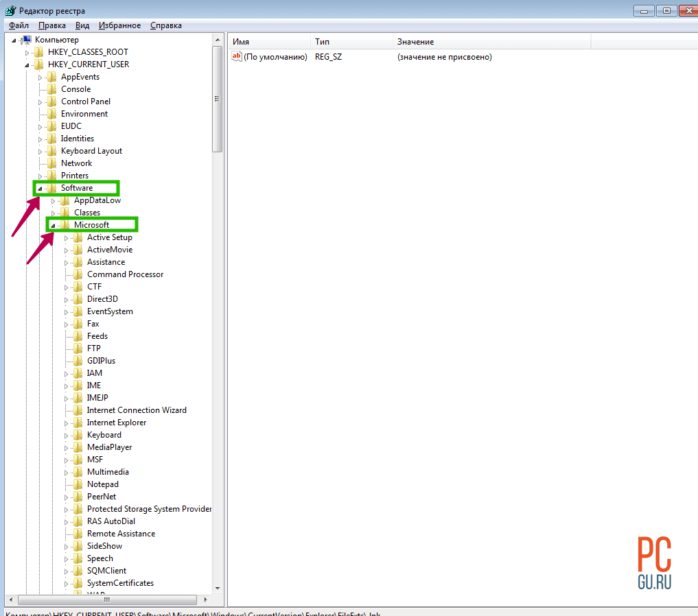Open the Файл menu

(x=19, y=25)
